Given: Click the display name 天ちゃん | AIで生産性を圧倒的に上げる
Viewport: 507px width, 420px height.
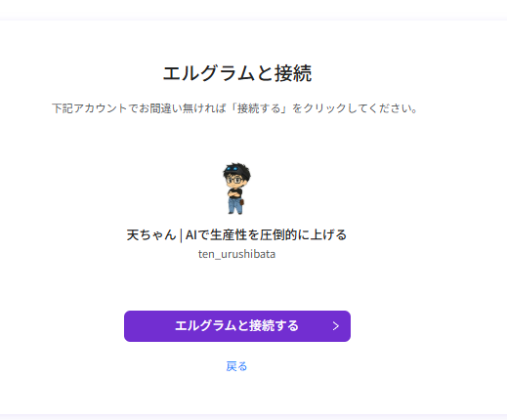Looking at the screenshot, I should [236, 234].
